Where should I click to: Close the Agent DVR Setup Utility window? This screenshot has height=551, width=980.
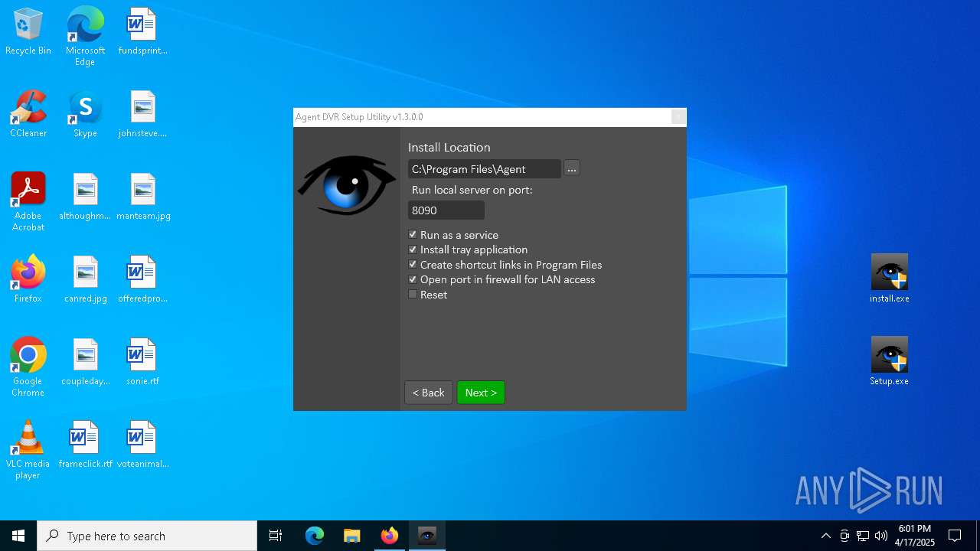678,116
